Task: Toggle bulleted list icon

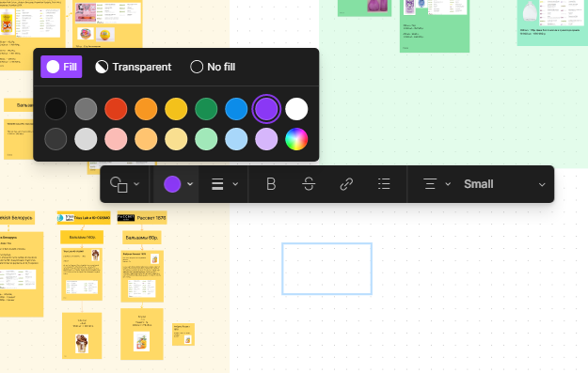Action: (x=384, y=184)
